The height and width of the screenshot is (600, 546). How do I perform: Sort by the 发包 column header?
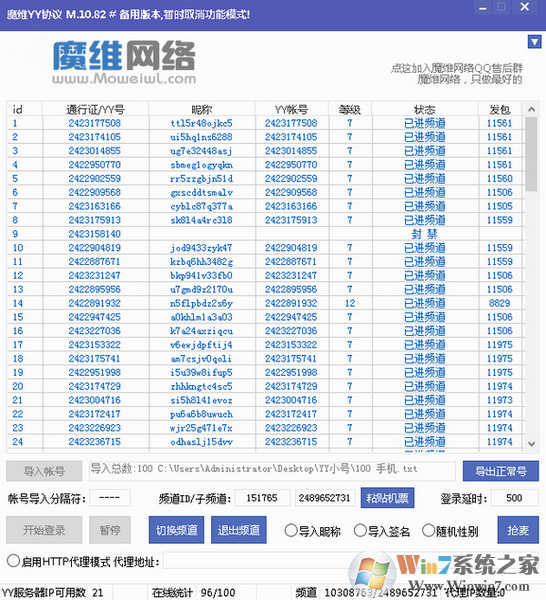point(500,109)
